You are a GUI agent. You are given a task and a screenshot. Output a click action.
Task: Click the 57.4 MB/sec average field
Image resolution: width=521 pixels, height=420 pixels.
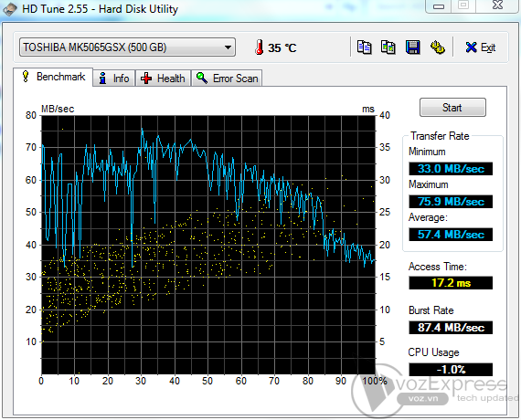[451, 235]
